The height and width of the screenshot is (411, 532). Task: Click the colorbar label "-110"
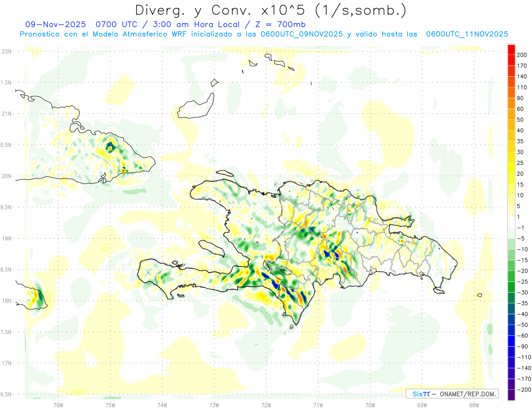pyautogui.click(x=524, y=357)
